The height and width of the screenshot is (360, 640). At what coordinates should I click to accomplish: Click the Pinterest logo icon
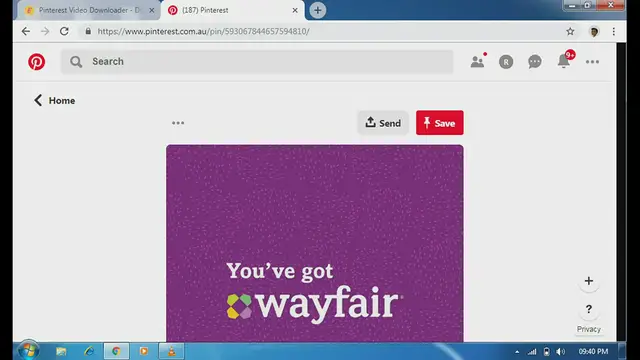[36, 62]
